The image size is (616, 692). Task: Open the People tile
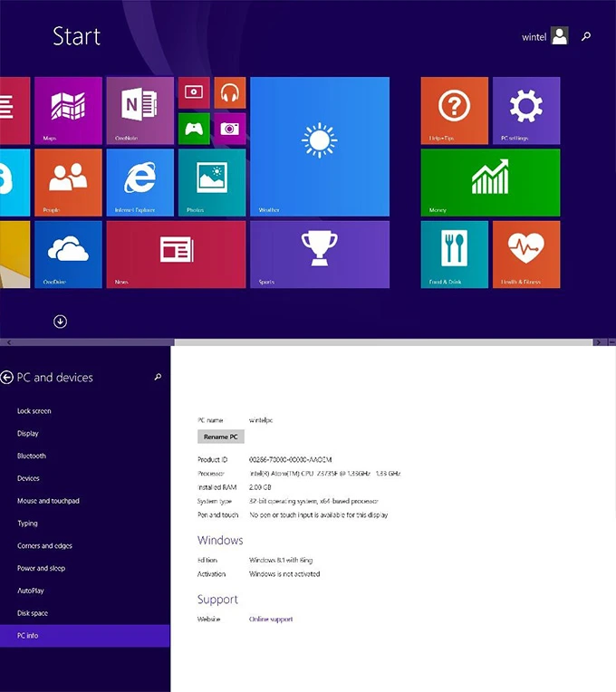click(x=68, y=183)
